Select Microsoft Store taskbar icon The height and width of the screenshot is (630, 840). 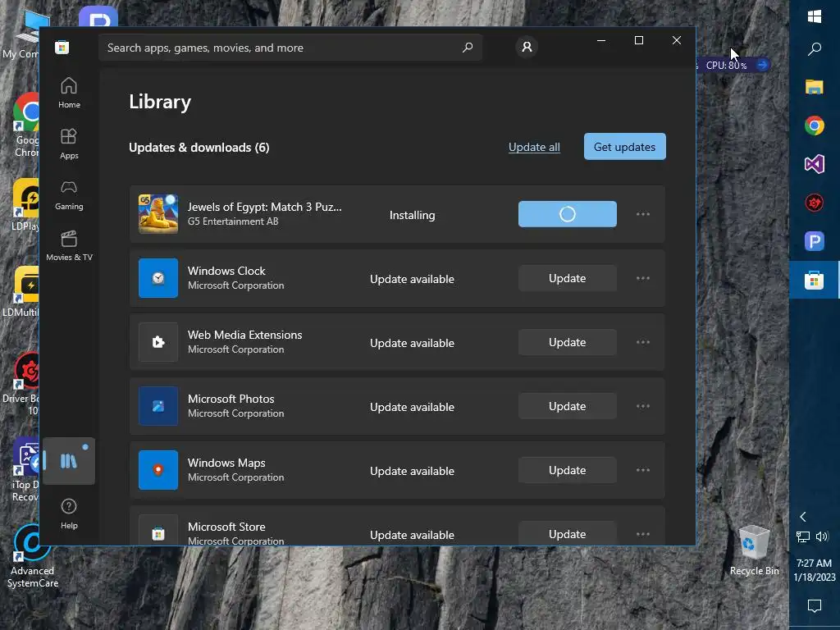815,280
